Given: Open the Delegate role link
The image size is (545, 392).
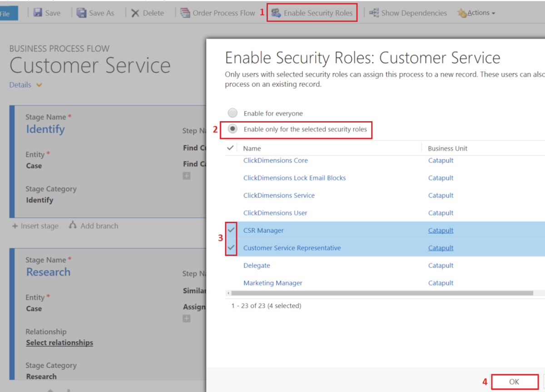Looking at the screenshot, I should (x=257, y=265).
